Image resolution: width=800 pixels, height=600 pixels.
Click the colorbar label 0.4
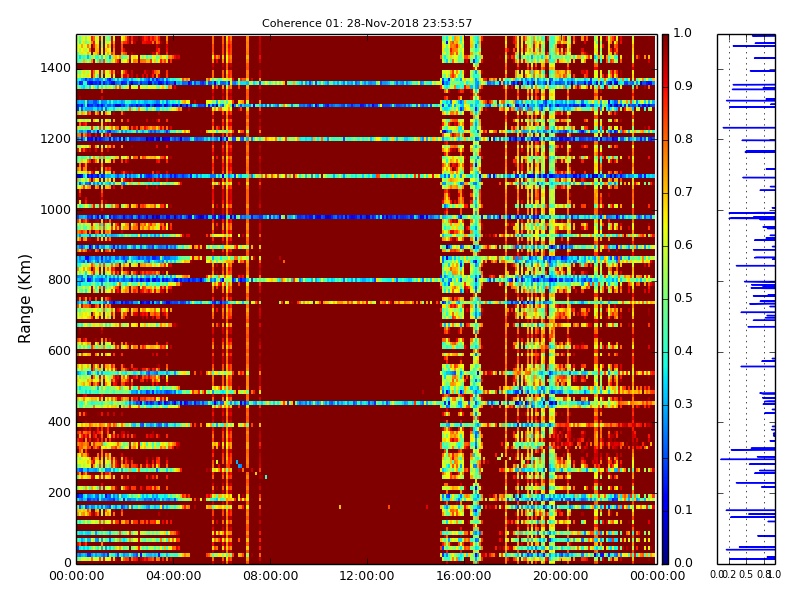[x=683, y=351]
